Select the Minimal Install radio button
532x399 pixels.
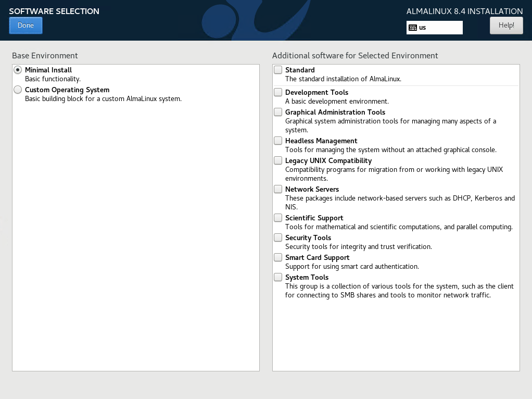tap(18, 70)
